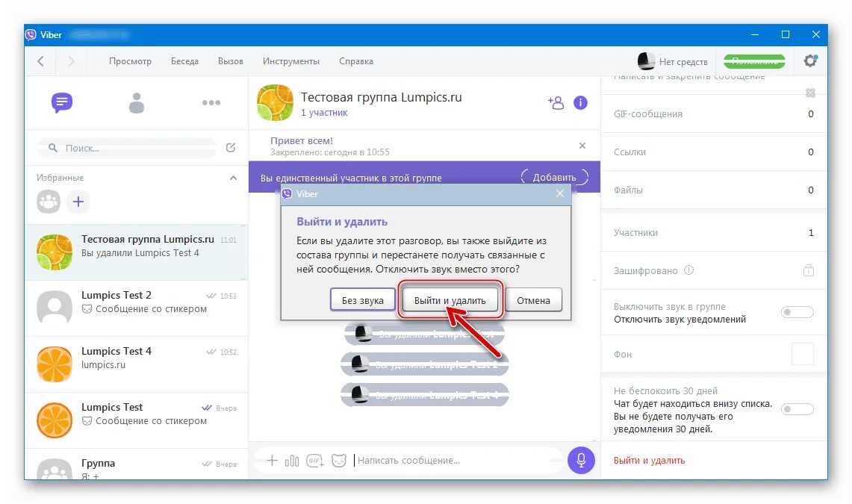Click the group icon under Избранные
Viewport: 852px width, 504px height.
pyautogui.click(x=49, y=202)
